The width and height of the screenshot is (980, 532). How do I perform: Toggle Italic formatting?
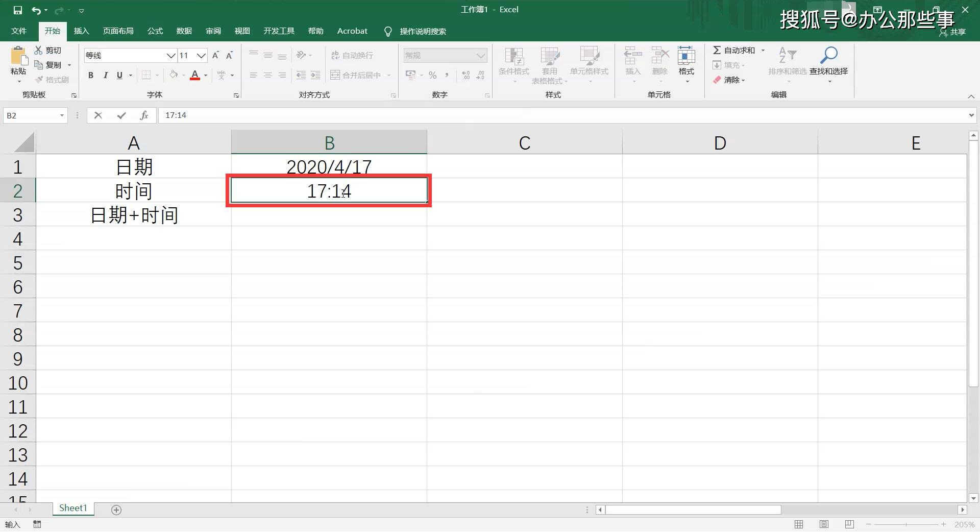click(x=105, y=76)
